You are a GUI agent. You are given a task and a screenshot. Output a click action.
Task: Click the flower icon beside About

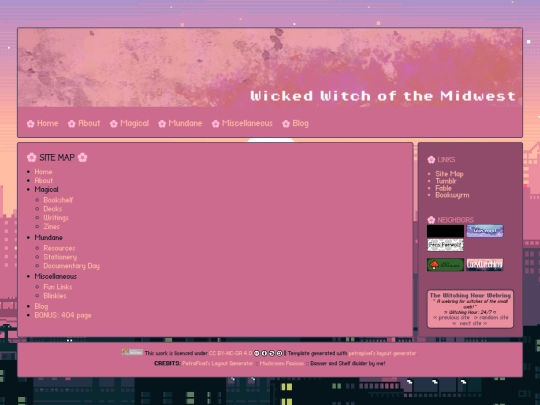(x=72, y=124)
